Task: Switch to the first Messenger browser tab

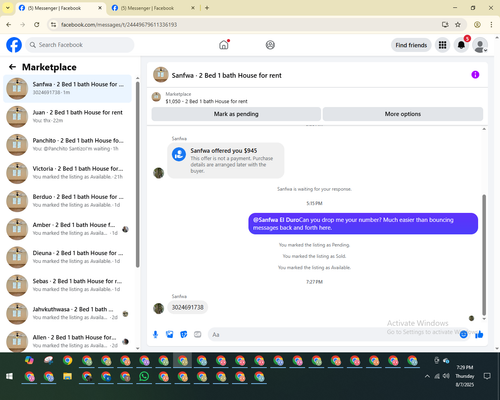Action: click(x=60, y=8)
